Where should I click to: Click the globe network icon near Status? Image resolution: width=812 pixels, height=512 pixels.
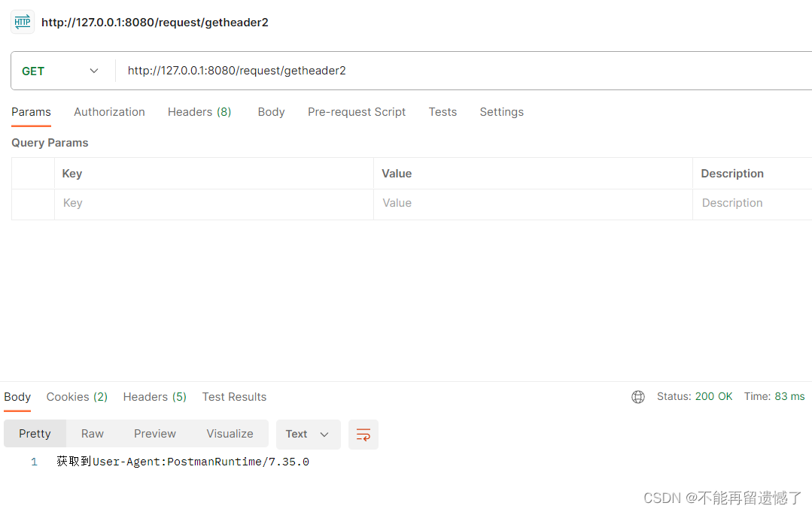pos(638,397)
